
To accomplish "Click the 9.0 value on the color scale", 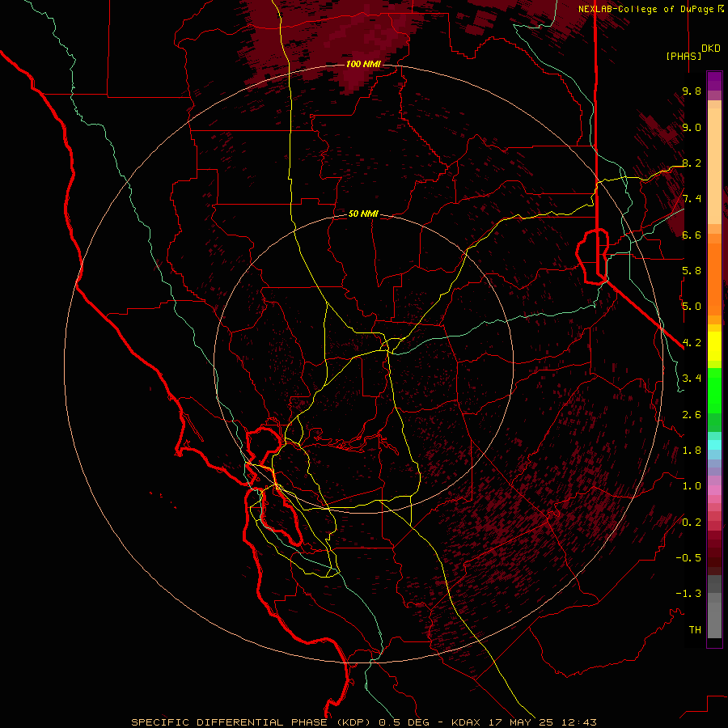I will coord(692,128).
